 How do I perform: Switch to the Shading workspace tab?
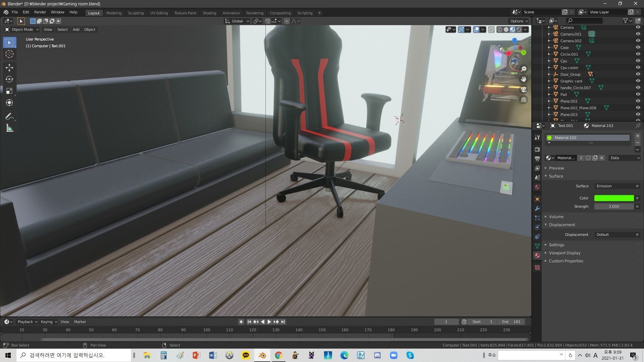[209, 13]
